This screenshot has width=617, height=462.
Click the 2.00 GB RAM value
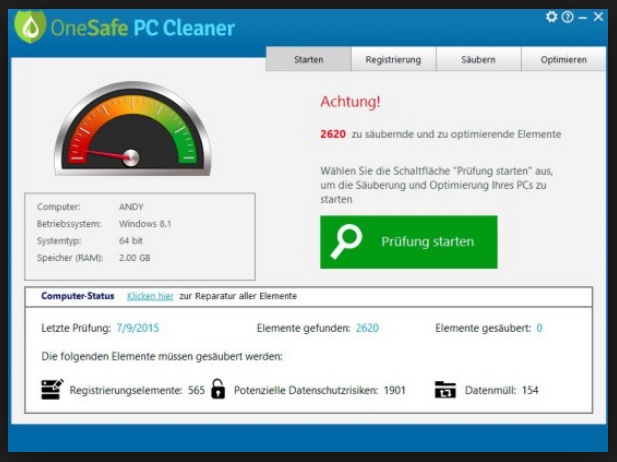click(x=135, y=258)
